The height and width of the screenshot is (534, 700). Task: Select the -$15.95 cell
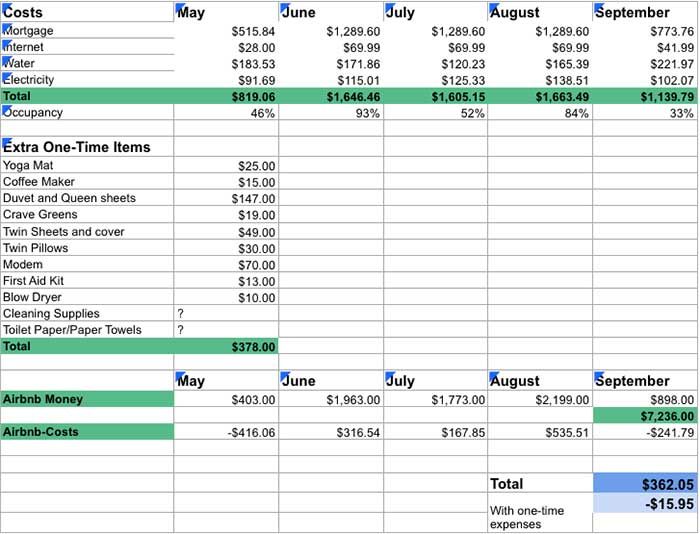click(x=644, y=504)
